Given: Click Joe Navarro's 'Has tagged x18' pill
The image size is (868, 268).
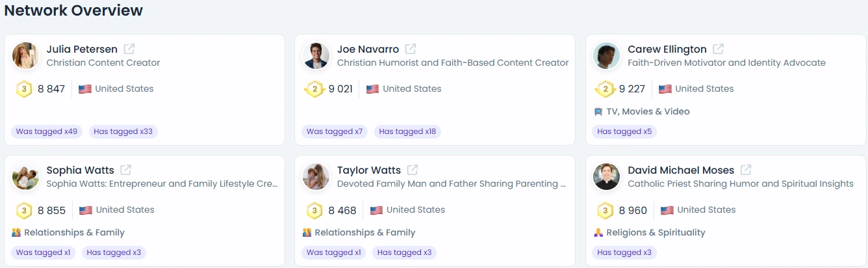Looking at the screenshot, I should tap(408, 131).
